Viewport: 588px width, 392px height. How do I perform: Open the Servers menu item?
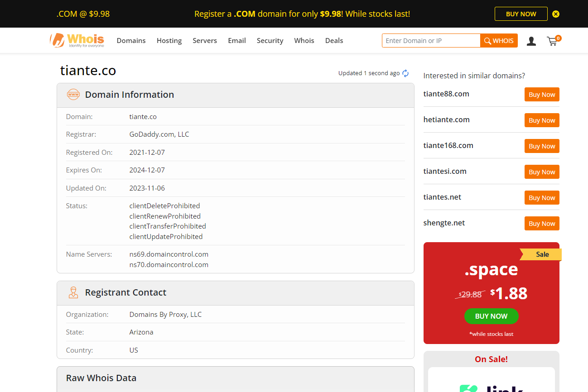205,41
